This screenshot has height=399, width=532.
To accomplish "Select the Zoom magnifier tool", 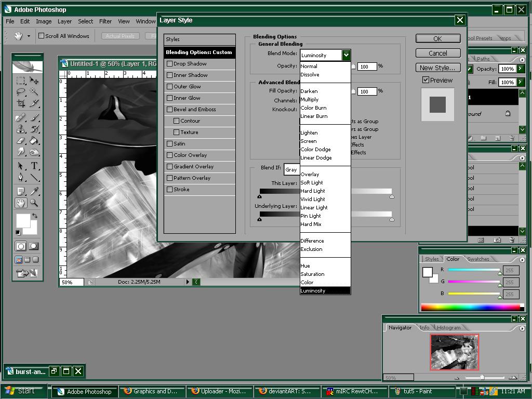I will [x=34, y=203].
